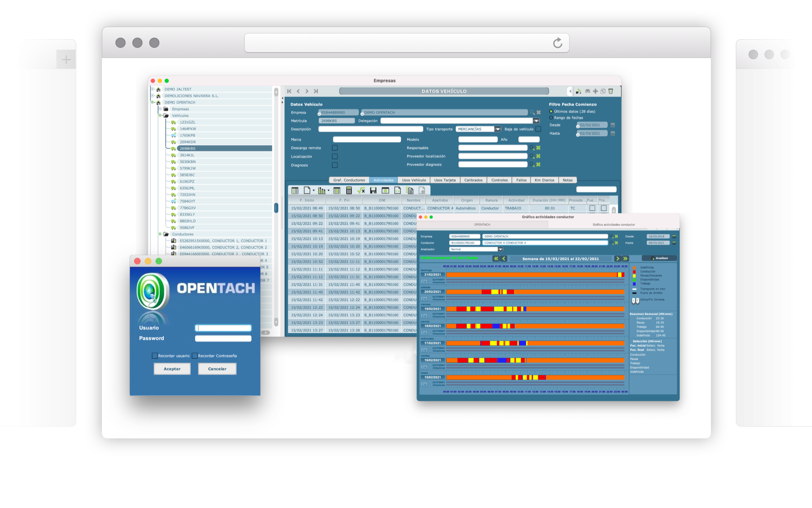Click magnifier next to Empresa field
This screenshot has height=508, width=812.
coord(532,113)
